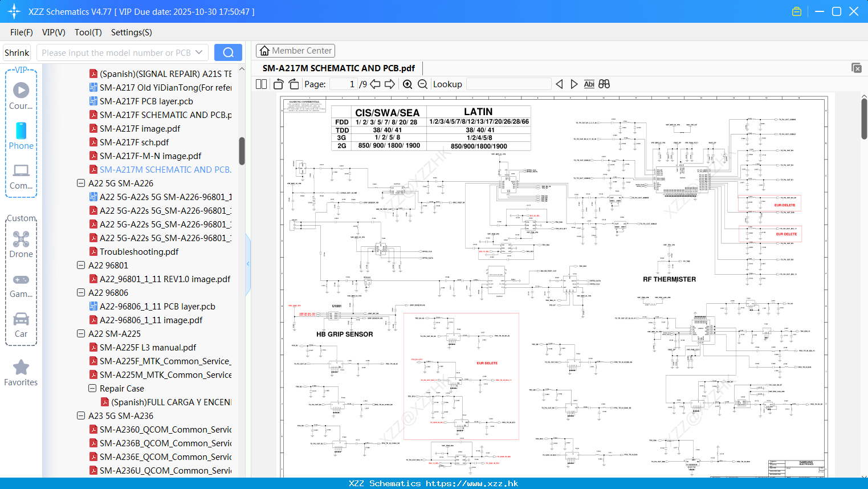Open SM-A217F sch.pdf
The height and width of the screenshot is (489, 868).
pos(129,142)
